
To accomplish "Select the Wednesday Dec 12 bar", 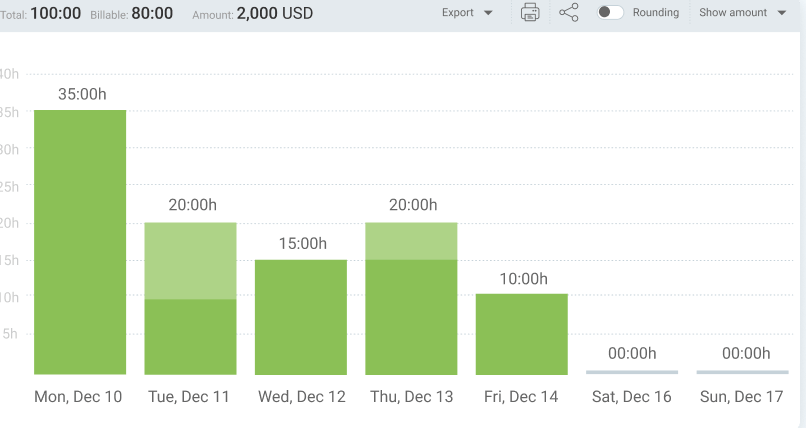I will 301,316.
